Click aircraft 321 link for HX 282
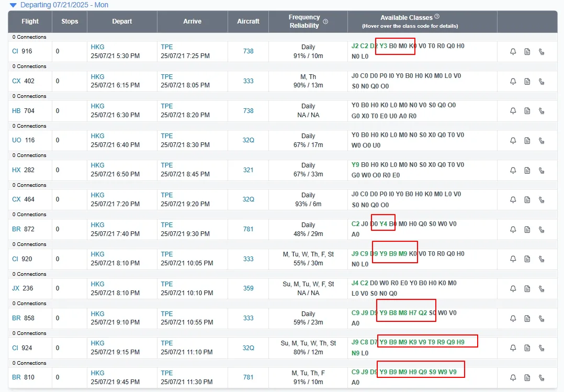Screen dimensions: 564x392 [248, 170]
